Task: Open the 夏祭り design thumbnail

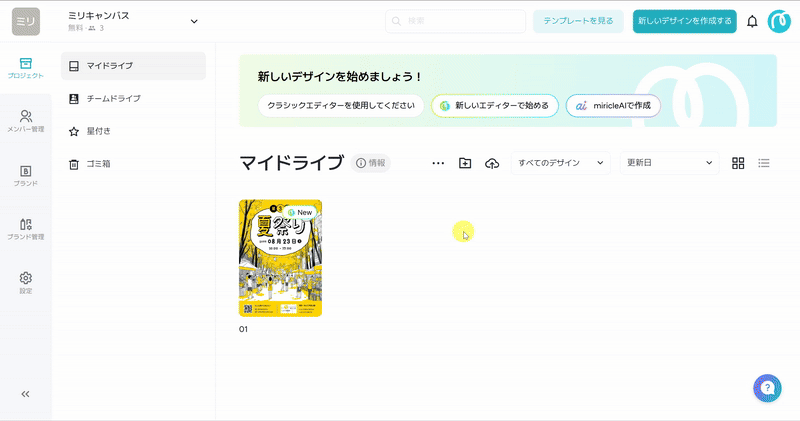Action: pos(280,258)
